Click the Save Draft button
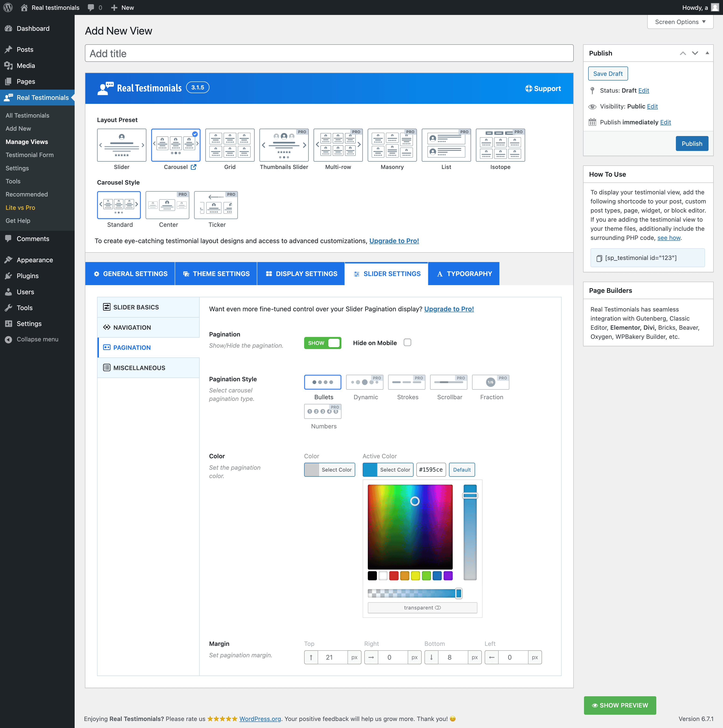The image size is (723, 728). [608, 74]
